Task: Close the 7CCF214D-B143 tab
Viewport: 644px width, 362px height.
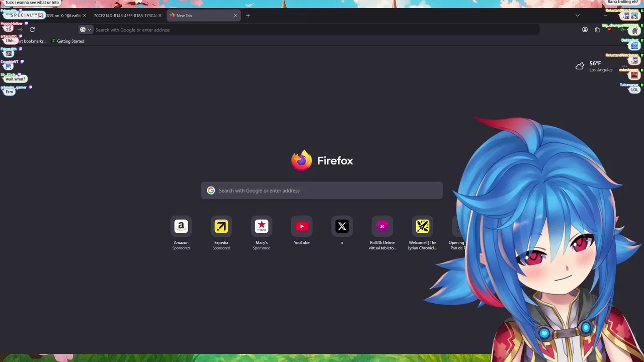Action: [x=160, y=16]
